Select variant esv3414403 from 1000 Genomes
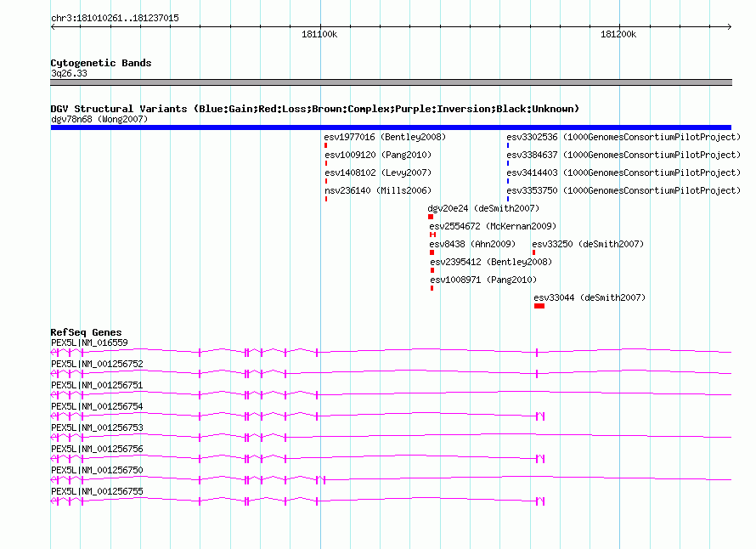The image size is (756, 549). 623,173
